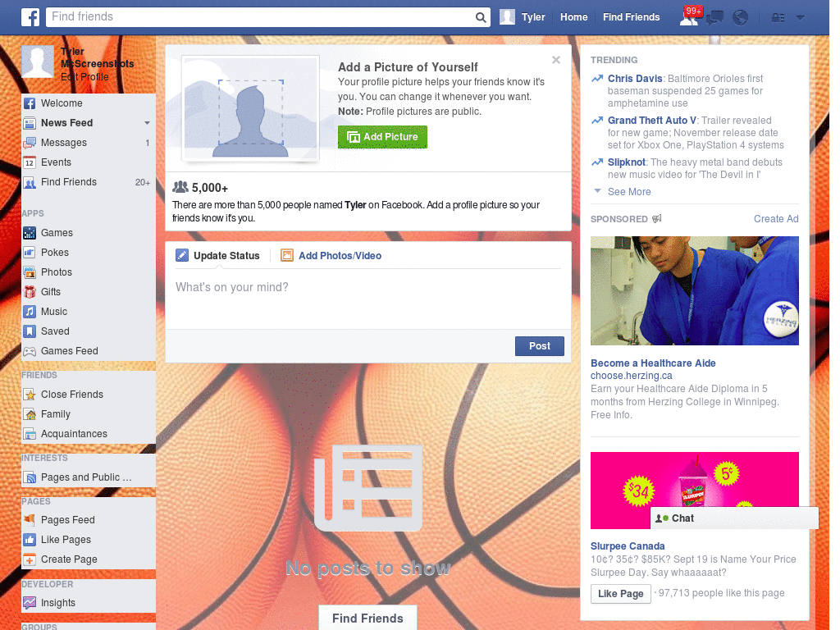Click Find Friends in top navigation
This screenshot has height=630, width=840.
pyautogui.click(x=631, y=17)
